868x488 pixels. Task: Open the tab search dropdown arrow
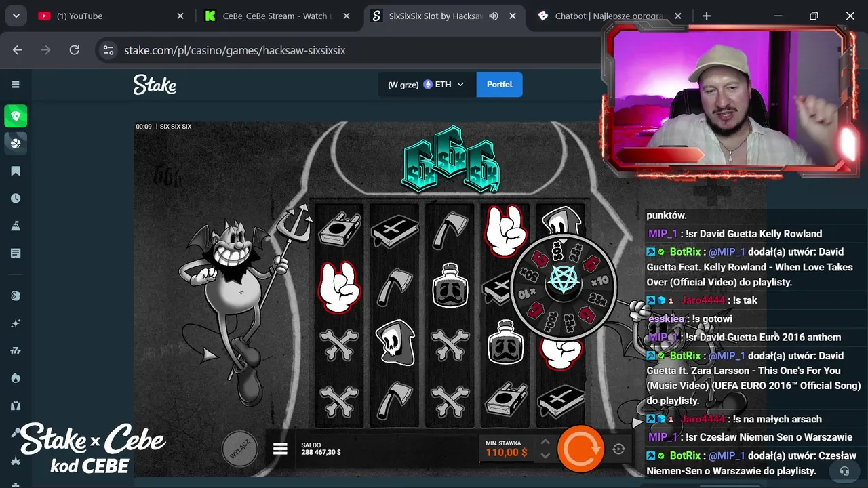[16, 16]
